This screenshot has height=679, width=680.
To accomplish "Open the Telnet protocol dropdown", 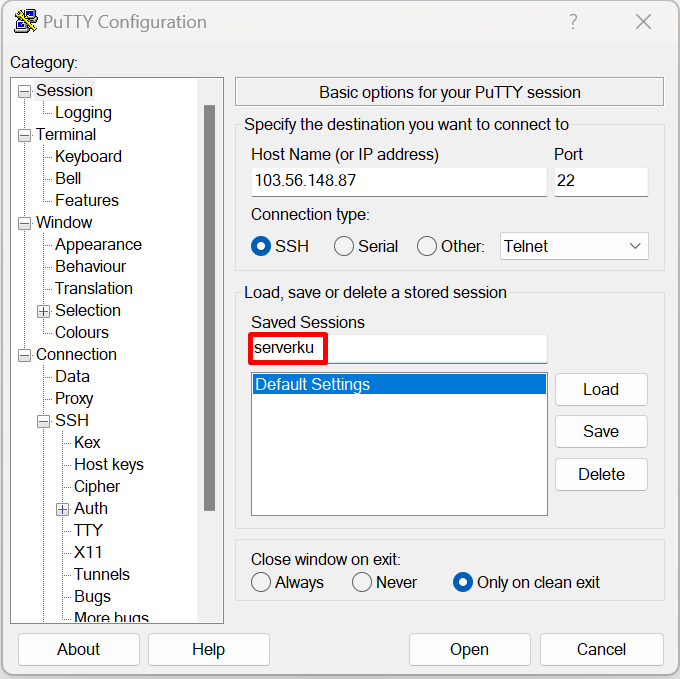I will (574, 246).
